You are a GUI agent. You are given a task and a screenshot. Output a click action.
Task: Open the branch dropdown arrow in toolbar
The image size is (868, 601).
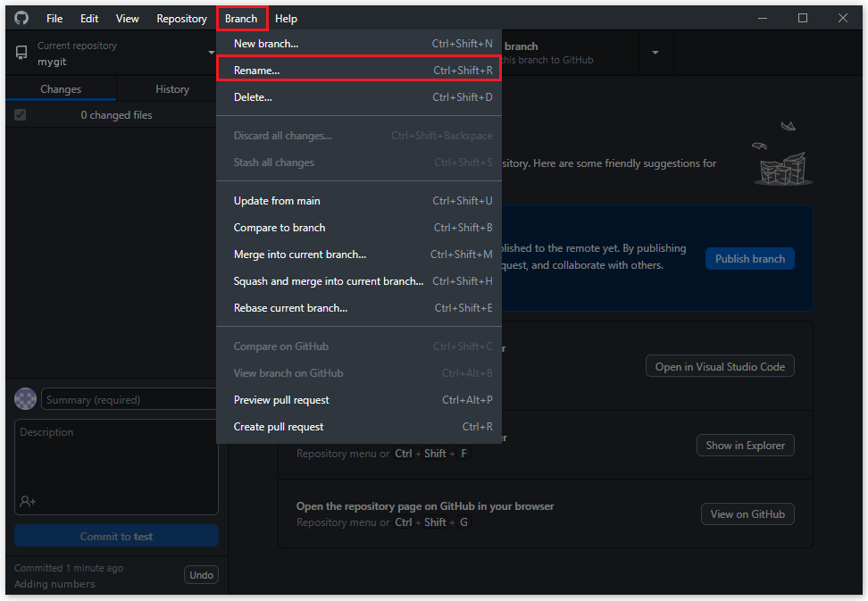[x=655, y=53]
